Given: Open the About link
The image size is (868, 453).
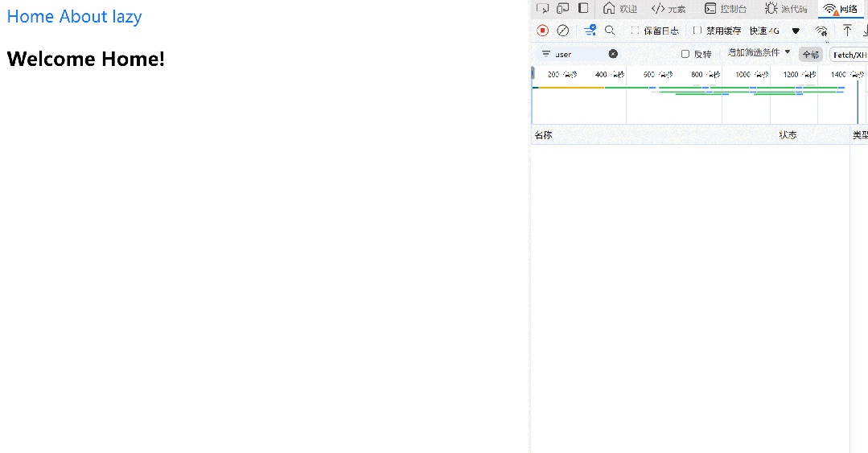Looking at the screenshot, I should (x=83, y=17).
